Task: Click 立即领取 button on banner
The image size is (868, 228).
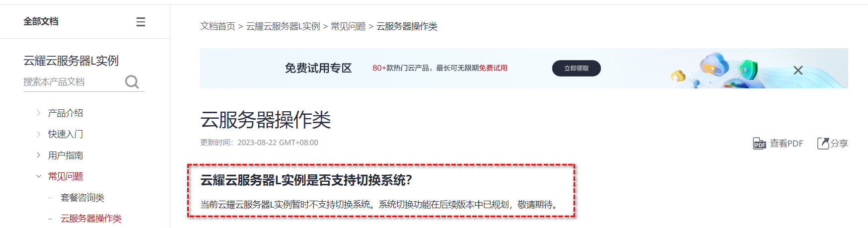Action: [577, 68]
